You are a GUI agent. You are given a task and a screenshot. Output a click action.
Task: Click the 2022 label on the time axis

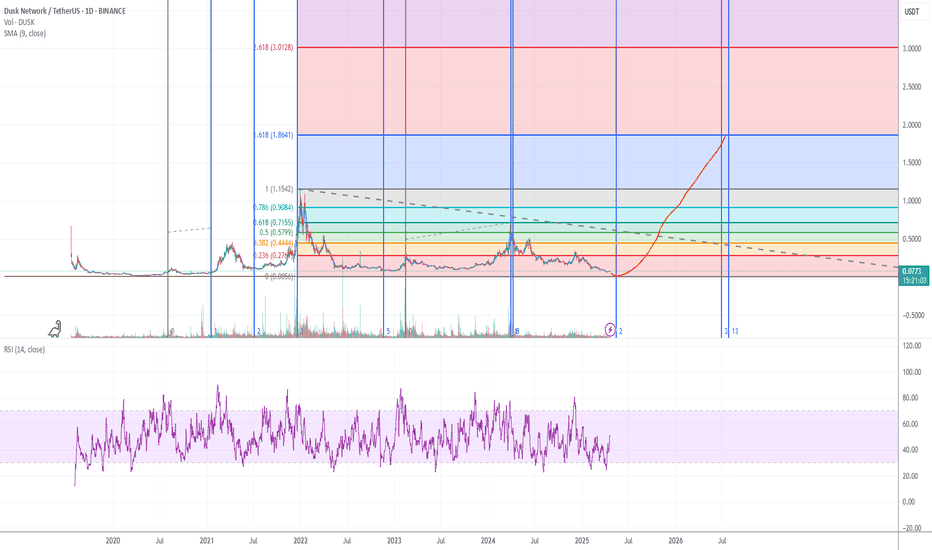[x=300, y=540]
